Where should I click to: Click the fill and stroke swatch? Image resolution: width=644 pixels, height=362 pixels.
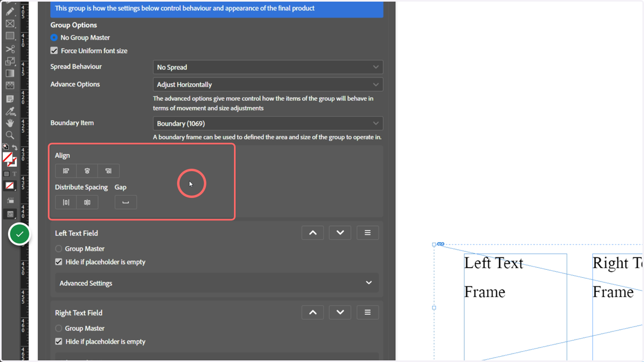pos(10,160)
